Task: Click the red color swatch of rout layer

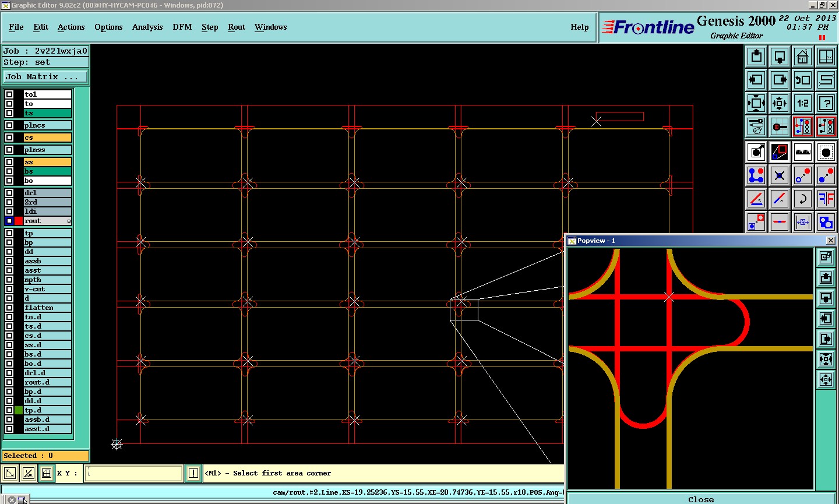Action: [x=19, y=221]
